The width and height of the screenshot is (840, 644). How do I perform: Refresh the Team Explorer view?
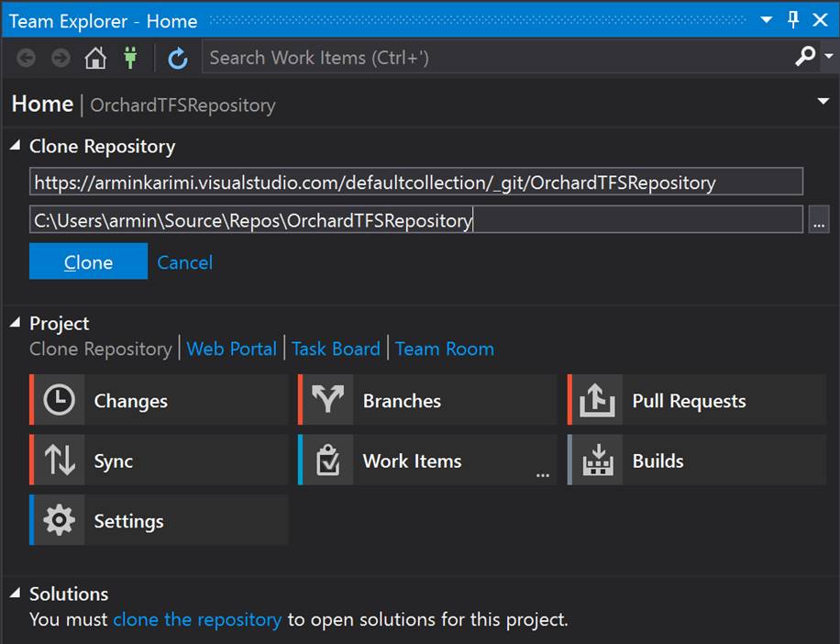pos(177,57)
